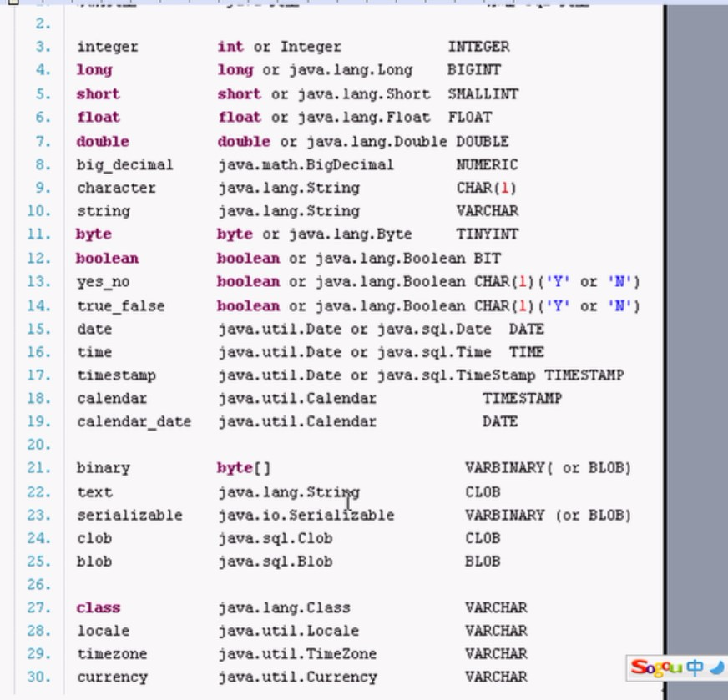Image resolution: width=728 pixels, height=700 pixels.
Task: Click 'TIME' SQL type on line 16
Action: (x=527, y=351)
